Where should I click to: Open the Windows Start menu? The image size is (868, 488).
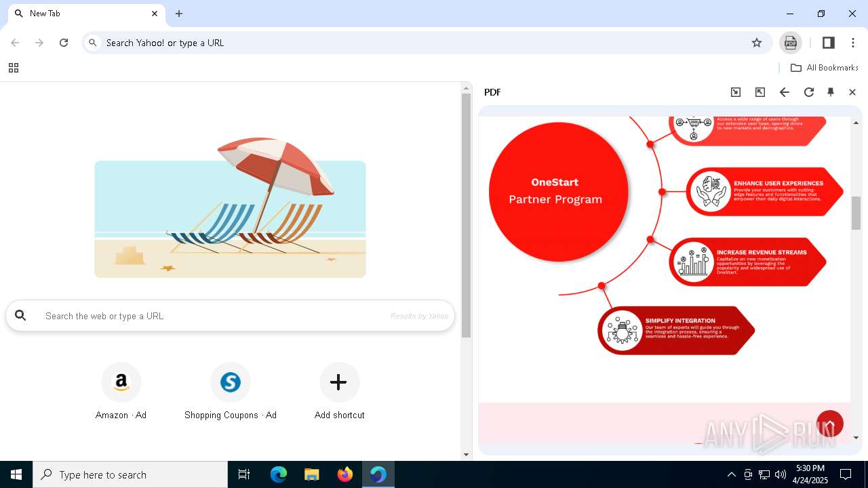coord(16,474)
